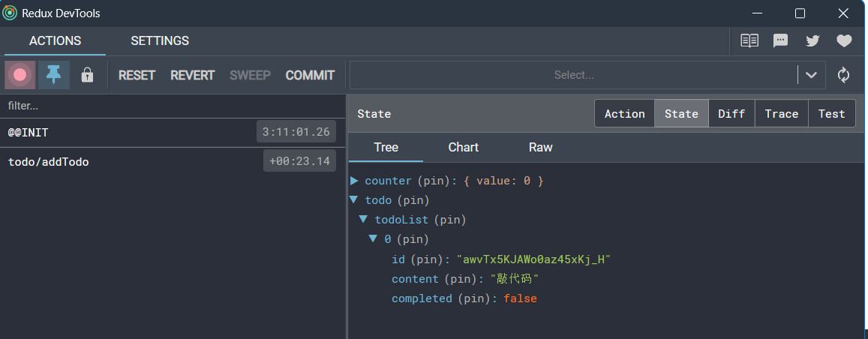Image resolution: width=868 pixels, height=339 pixels.
Task: Toggle the pin persist state icon
Action: [x=54, y=75]
